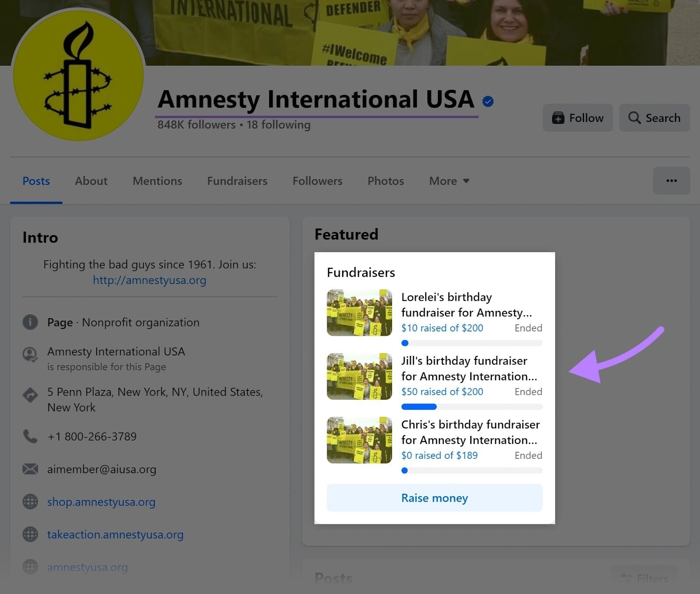Viewport: 700px width, 594px height.
Task: Click the location pin icon near the address
Action: pos(30,395)
